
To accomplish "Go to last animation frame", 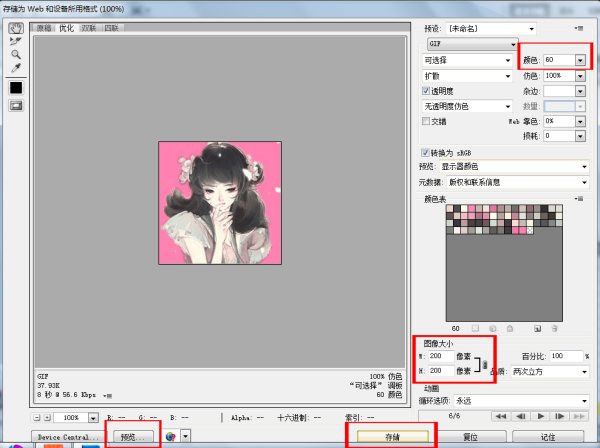I will coord(579,416).
